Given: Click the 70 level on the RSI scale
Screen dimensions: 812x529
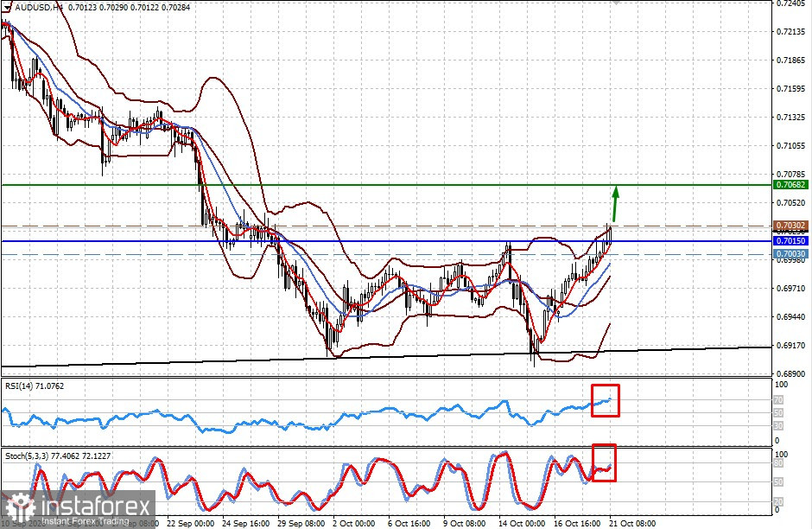Looking at the screenshot, I should pyautogui.click(x=778, y=400).
